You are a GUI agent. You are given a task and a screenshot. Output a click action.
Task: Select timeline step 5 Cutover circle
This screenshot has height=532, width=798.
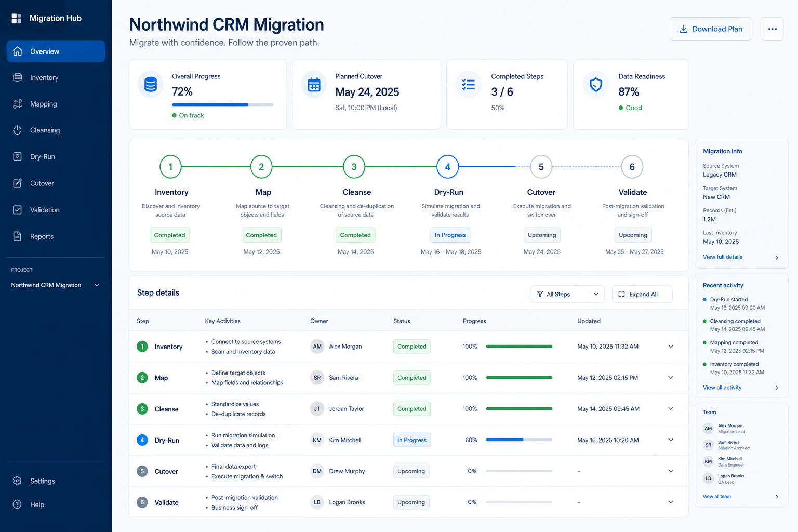click(x=541, y=167)
